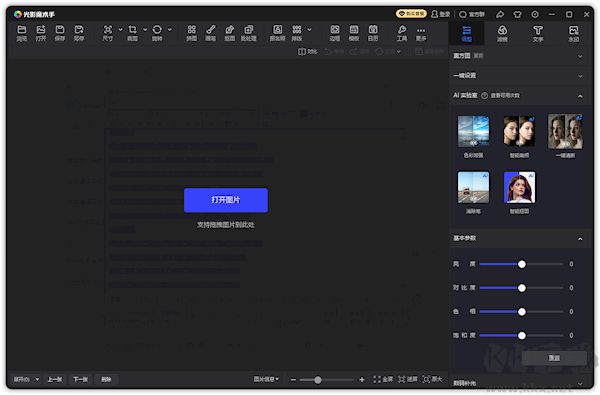Click the 下一张 next image button
Image resolution: width=600 pixels, height=395 pixels.
pos(80,379)
